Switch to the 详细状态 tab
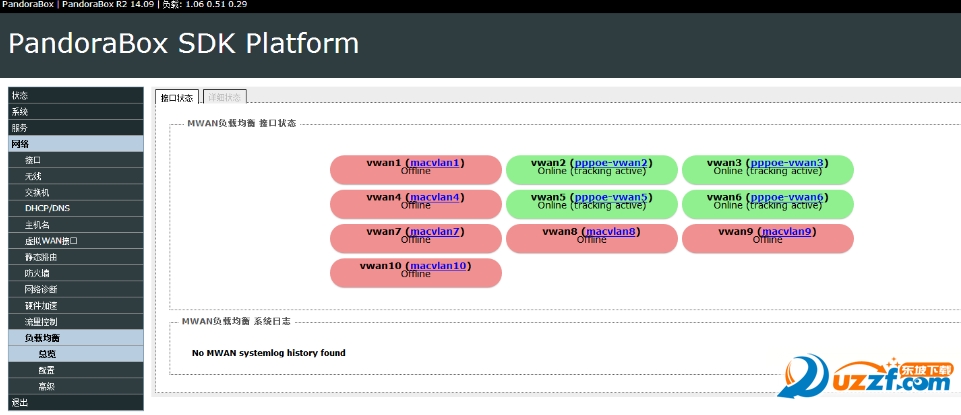The width and height of the screenshot is (961, 415). 225,97
